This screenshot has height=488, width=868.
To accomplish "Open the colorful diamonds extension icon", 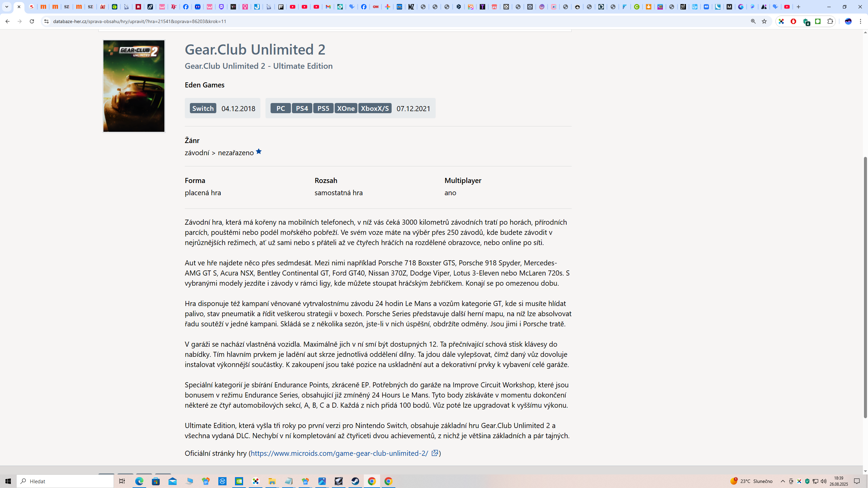I will coord(781,21).
